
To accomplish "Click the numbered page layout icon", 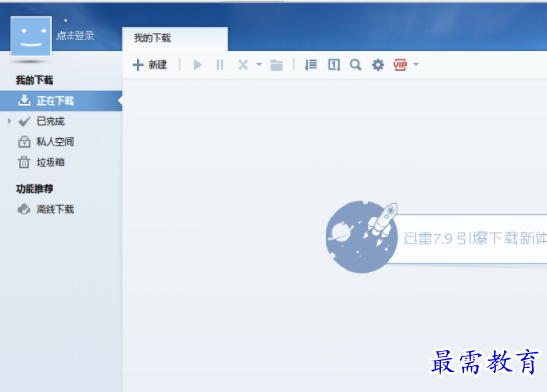I will click(334, 65).
